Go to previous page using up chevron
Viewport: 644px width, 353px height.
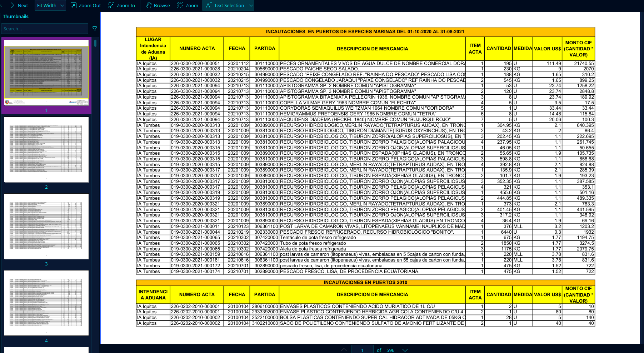pos(344,350)
